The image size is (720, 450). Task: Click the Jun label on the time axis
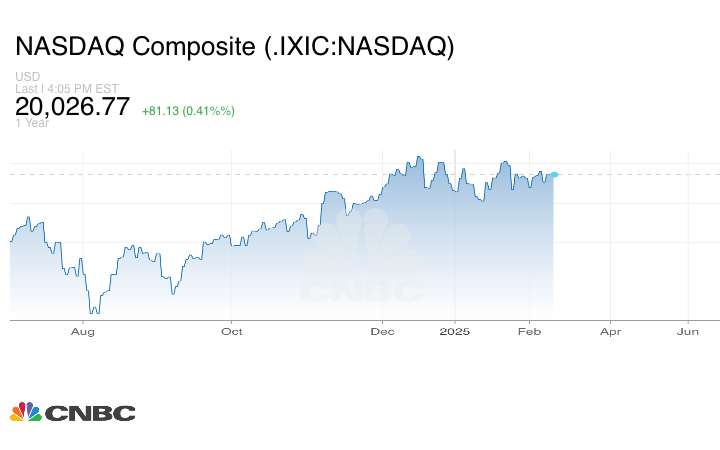[x=688, y=331]
